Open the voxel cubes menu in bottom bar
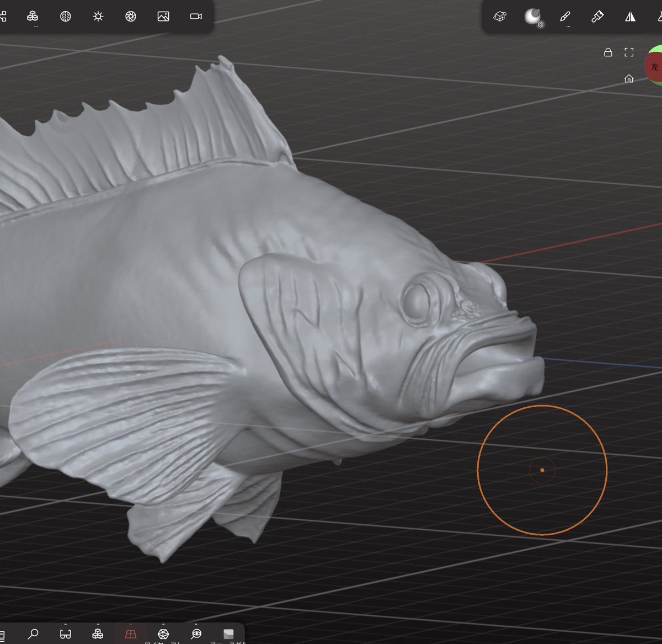 [98, 634]
